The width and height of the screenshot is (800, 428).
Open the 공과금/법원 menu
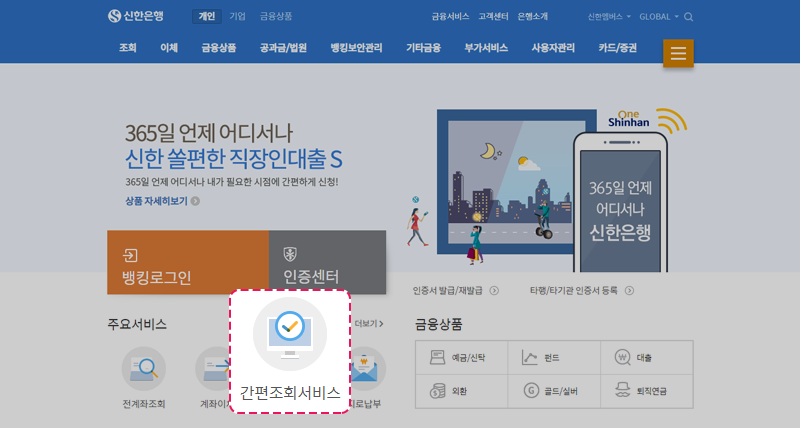point(283,48)
